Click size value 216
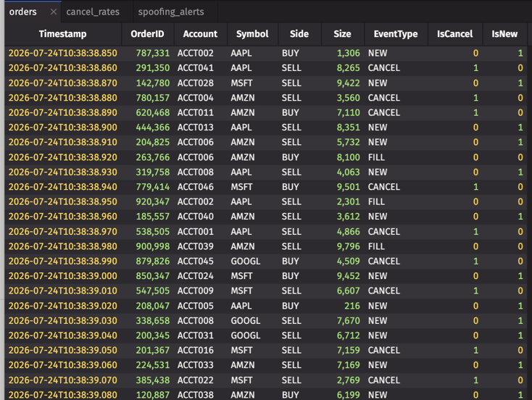The width and height of the screenshot is (532, 400). coord(342,306)
